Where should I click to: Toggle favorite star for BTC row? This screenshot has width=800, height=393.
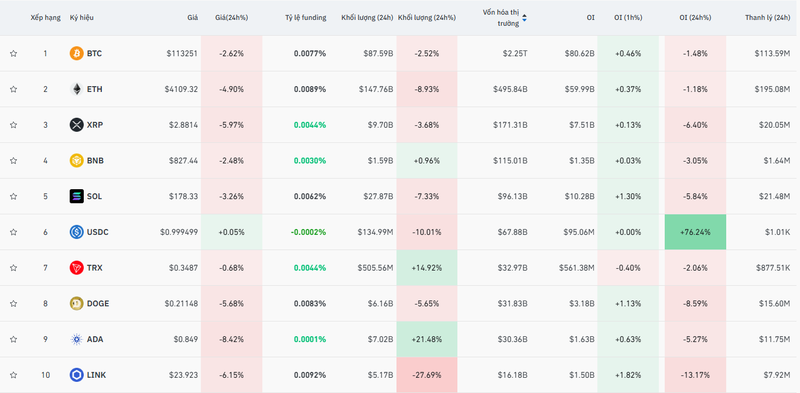coord(13,53)
